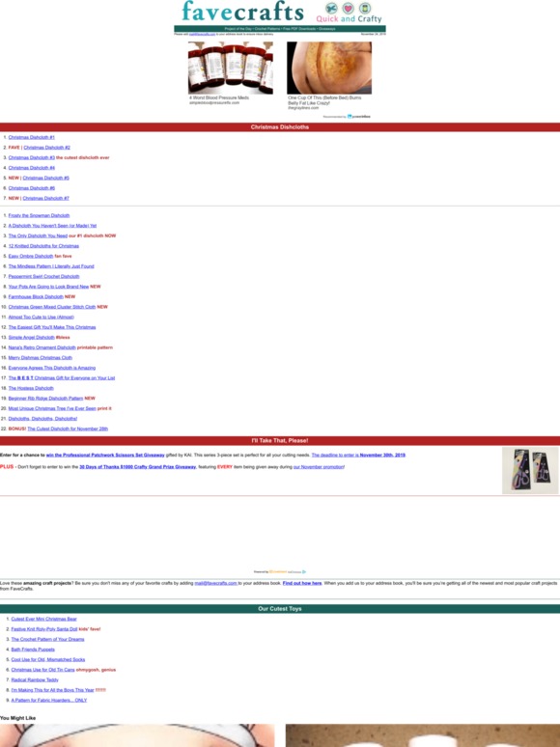
Task: Open the Christmas Dishcloth #1 link
Action: [x=32, y=137]
